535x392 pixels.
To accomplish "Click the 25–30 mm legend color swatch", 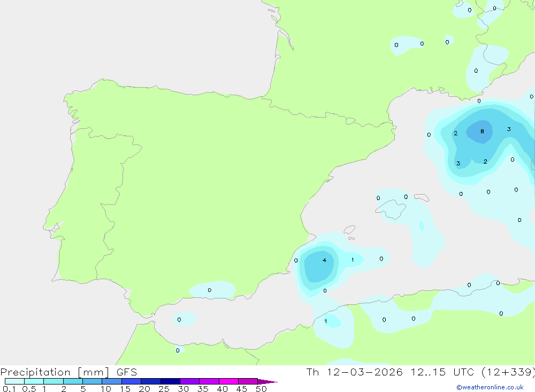I will [170, 381].
